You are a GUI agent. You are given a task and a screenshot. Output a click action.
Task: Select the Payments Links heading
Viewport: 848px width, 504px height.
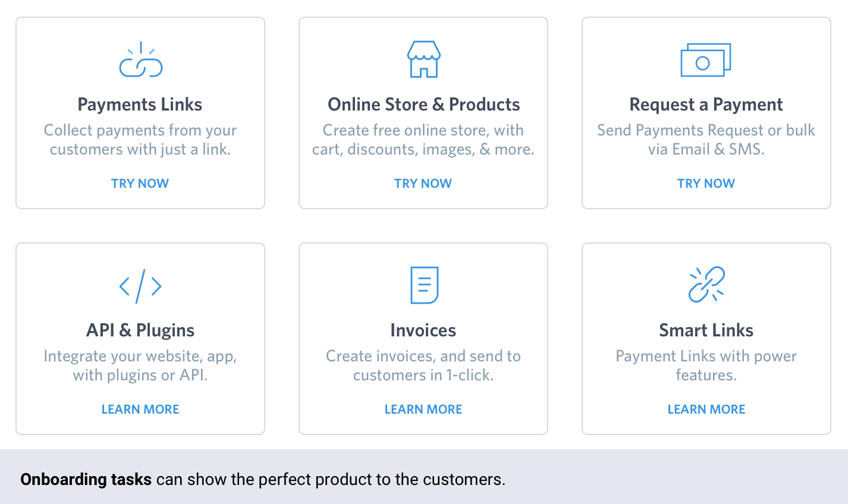click(x=140, y=105)
